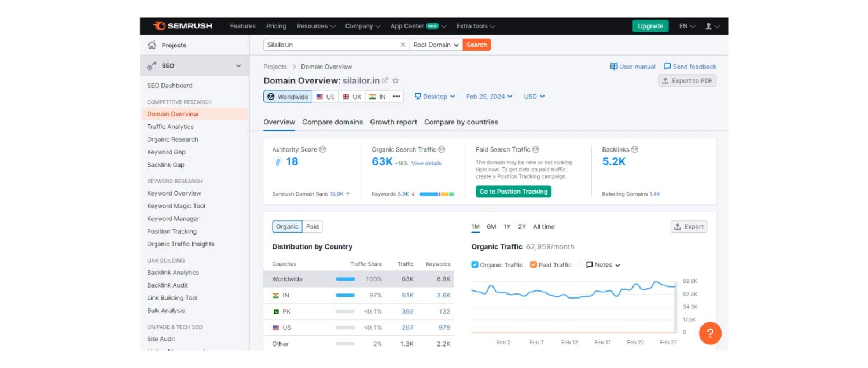This screenshot has width=868, height=368.
Task: Star the silailor.in domain as favorite
Action: 396,80
